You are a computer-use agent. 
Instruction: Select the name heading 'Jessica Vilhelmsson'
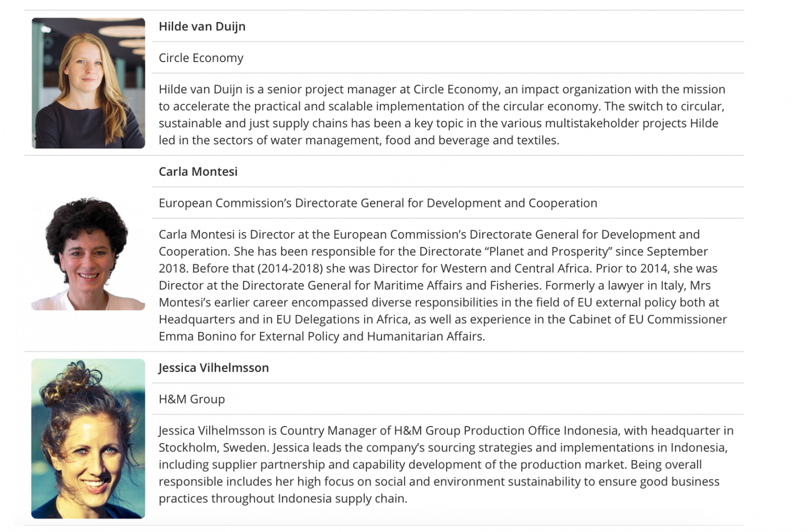[214, 367]
